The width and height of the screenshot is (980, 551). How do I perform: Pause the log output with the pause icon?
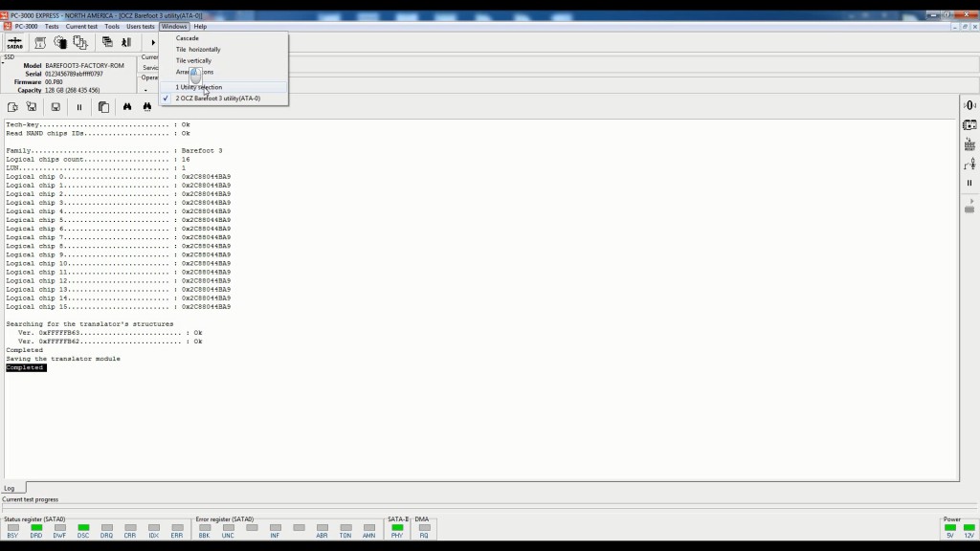pyautogui.click(x=80, y=106)
